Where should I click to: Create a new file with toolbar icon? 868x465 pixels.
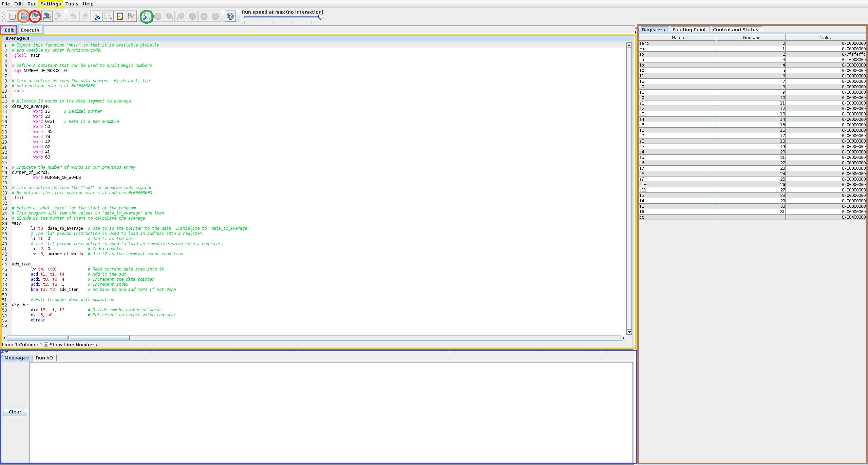(x=13, y=16)
